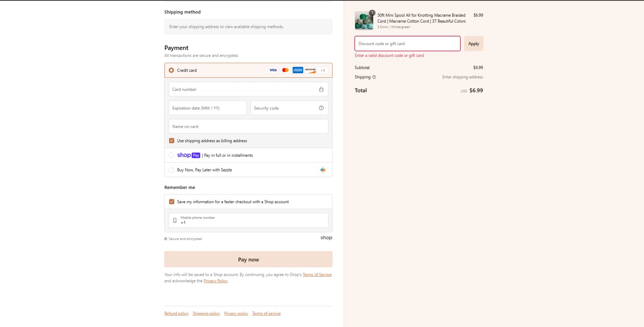Open the Refund policy footer link

[176, 313]
